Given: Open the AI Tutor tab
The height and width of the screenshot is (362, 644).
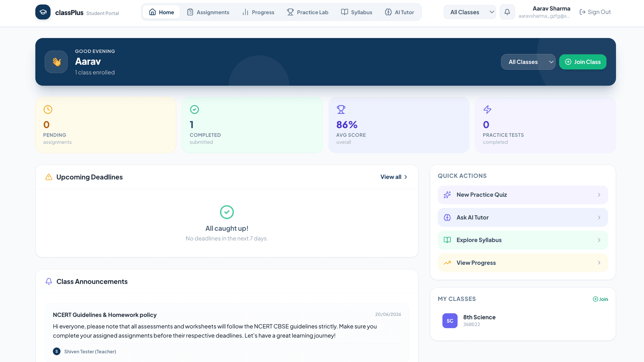Looking at the screenshot, I should 399,12.
